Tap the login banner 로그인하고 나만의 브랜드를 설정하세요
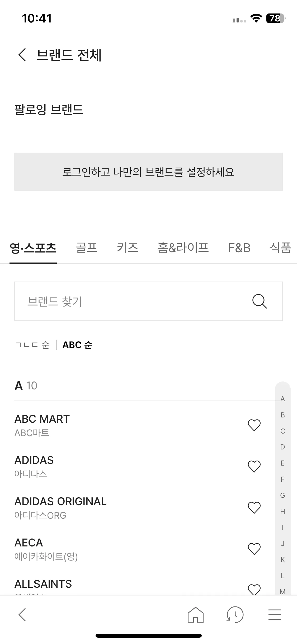 (x=148, y=172)
